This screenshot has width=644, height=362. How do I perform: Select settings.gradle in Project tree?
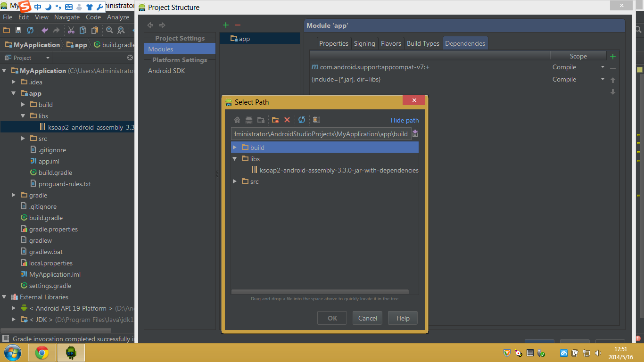tap(50, 286)
